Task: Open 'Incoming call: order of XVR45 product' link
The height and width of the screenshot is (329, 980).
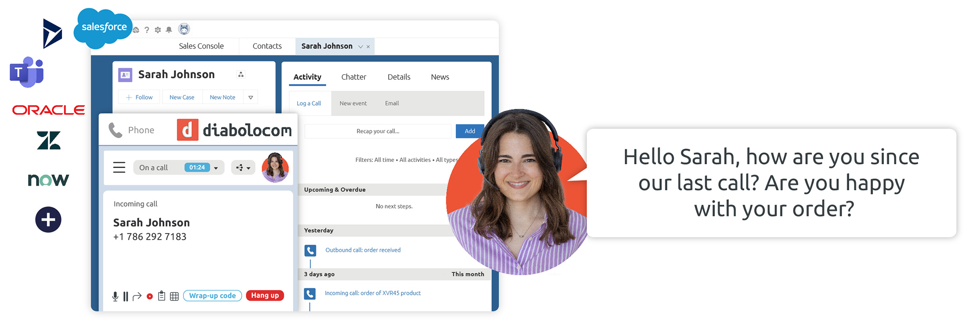Action: click(x=373, y=293)
